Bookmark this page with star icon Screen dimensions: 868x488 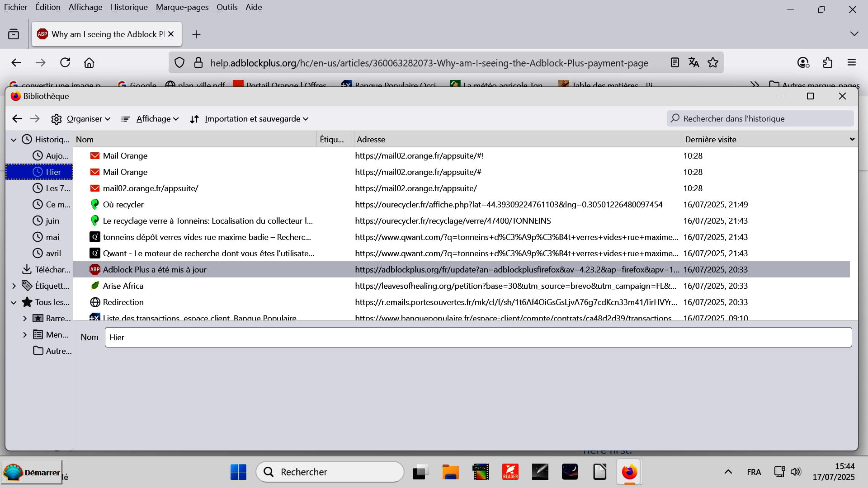[x=713, y=63]
